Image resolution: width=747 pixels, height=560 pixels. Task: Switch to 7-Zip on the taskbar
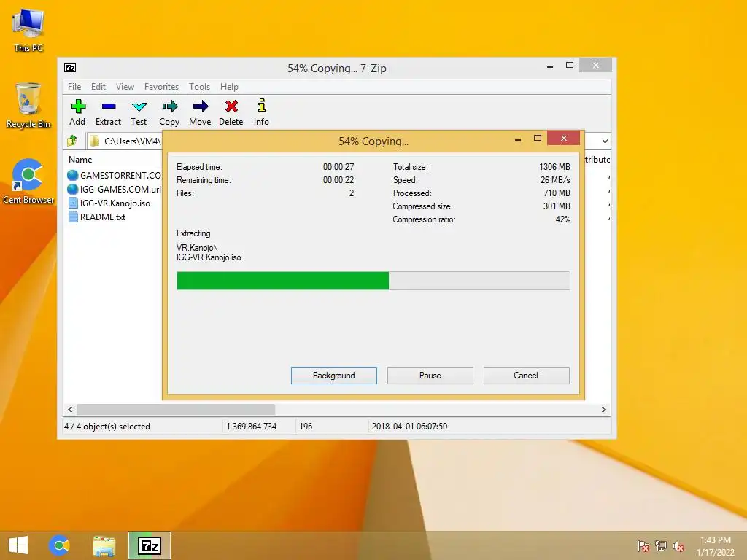tap(149, 545)
